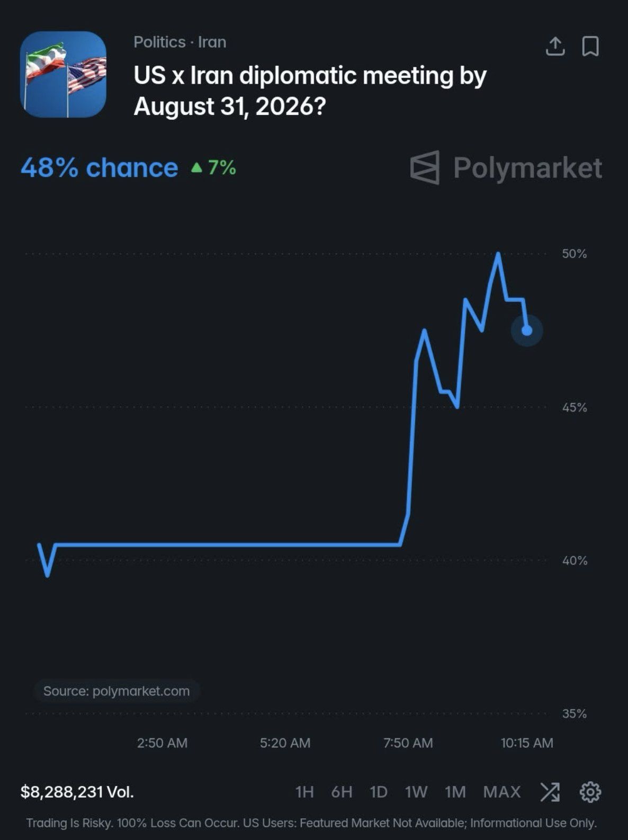628x840 pixels.
Task: Click the Polymarket logo icon
Action: [425, 167]
